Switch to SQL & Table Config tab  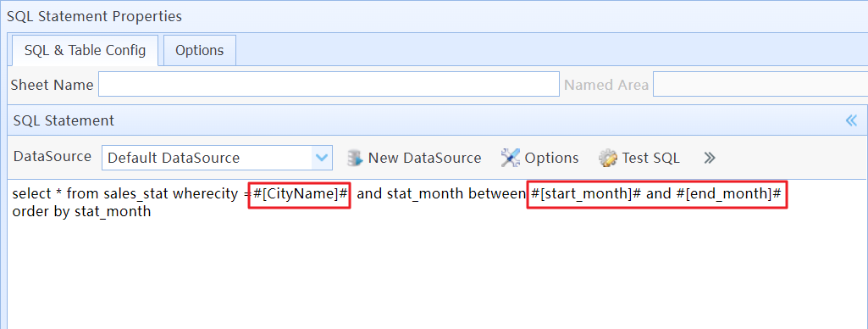point(85,50)
